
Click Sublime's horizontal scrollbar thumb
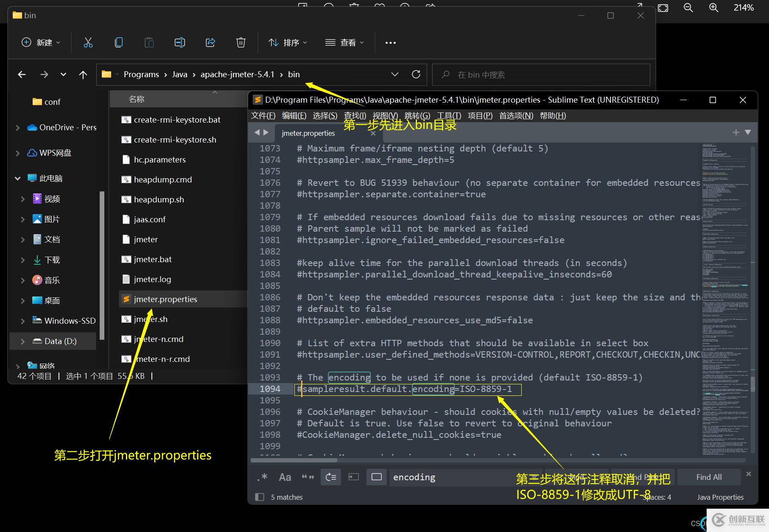point(294,460)
